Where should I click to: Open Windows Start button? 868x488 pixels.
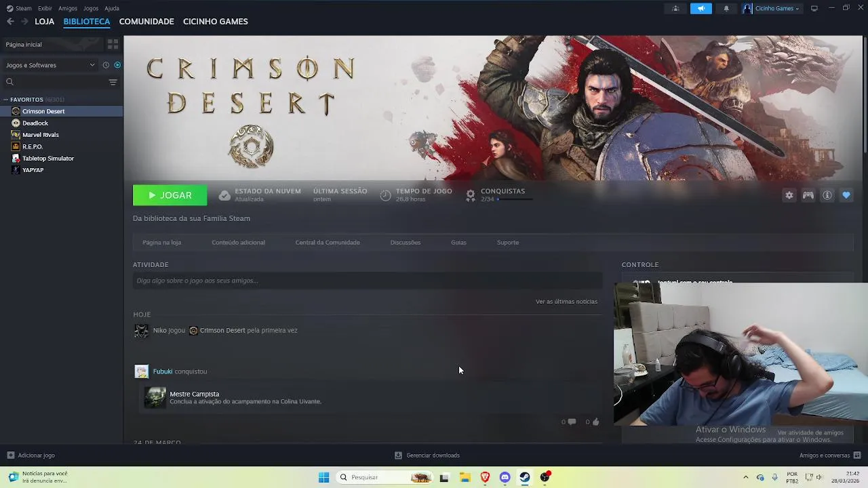[323, 477]
